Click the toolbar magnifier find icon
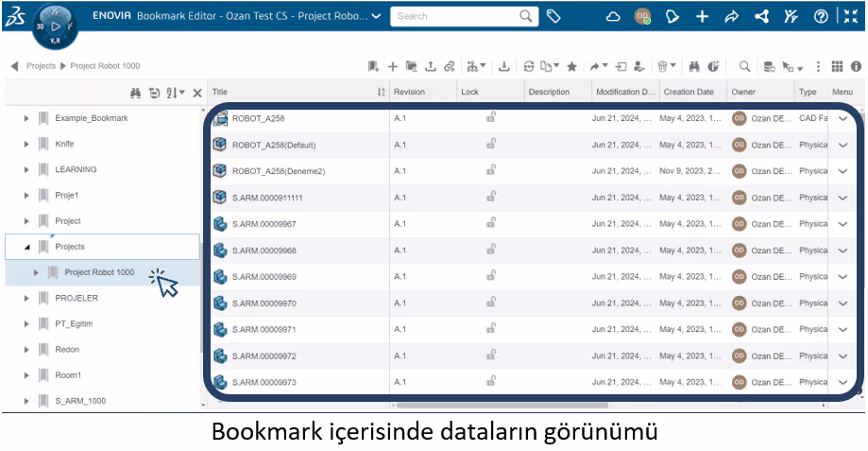The image size is (868, 451). 744,66
